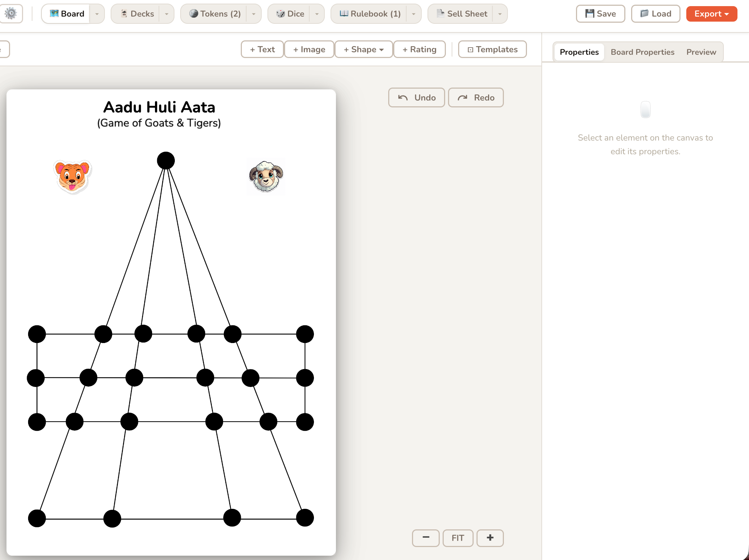749x560 pixels.
Task: Expand the Tokens (2) dropdown arrow
Action: click(254, 14)
